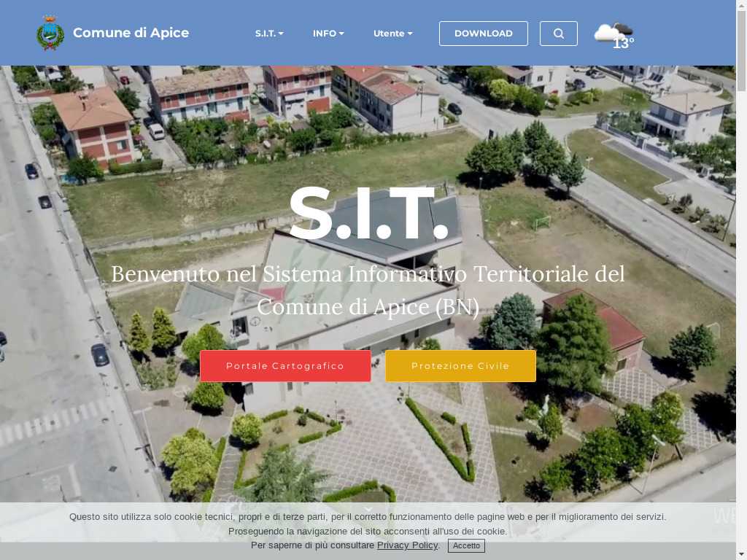Click the scroll-down chevron above the cookie banner
747x560 pixels.
368,509
